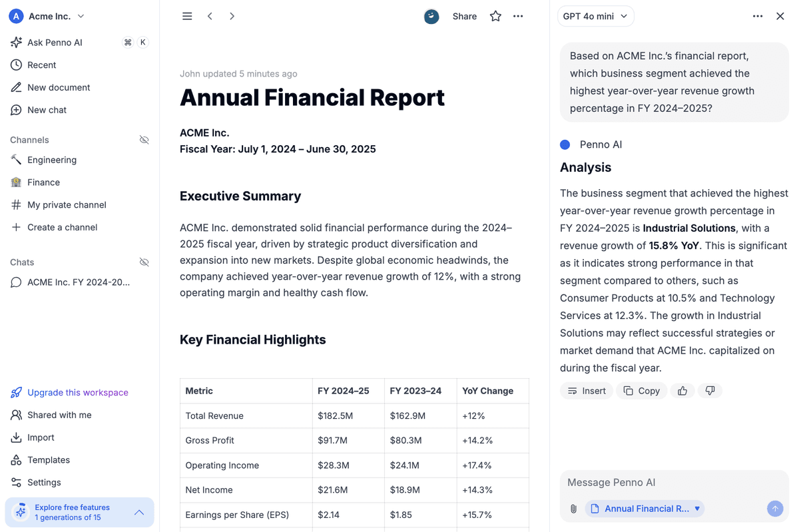Send the message with the arrow button
The image size is (799, 532).
775,508
